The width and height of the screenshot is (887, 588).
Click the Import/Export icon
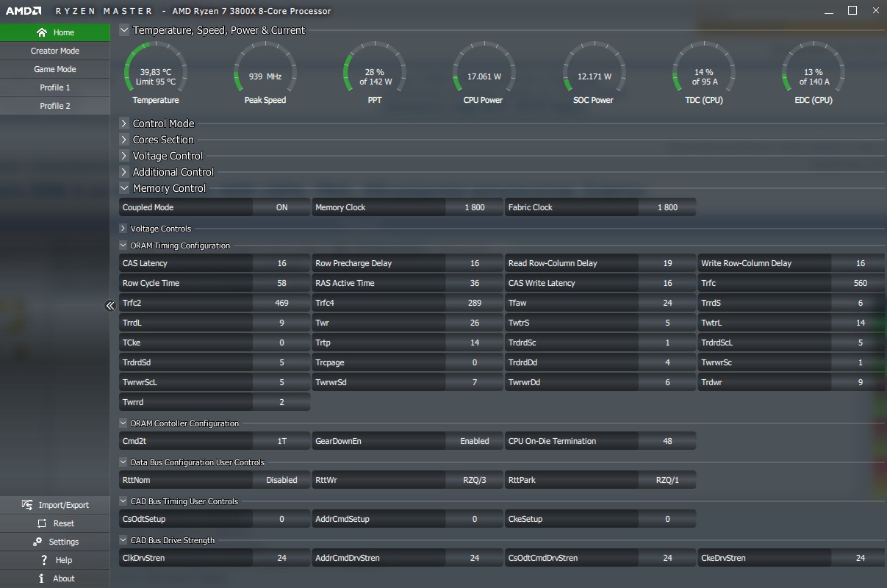[27, 505]
